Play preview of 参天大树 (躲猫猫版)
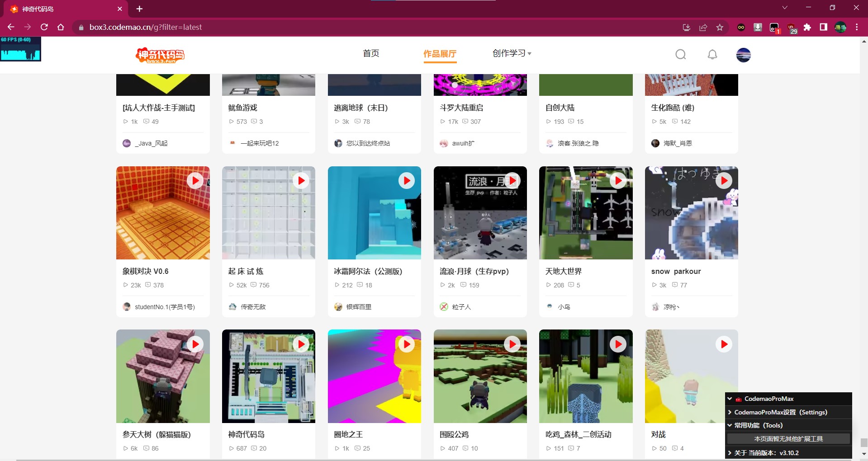Image resolution: width=868 pixels, height=461 pixels. [195, 344]
